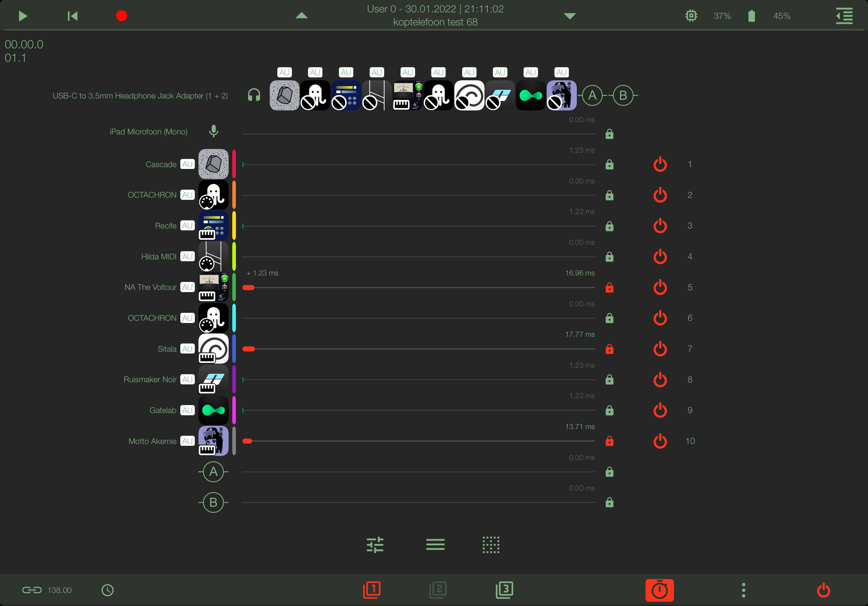The image size is (868, 606).
Task: Toggle power for node 2 OCTACHRON
Action: pyautogui.click(x=660, y=195)
